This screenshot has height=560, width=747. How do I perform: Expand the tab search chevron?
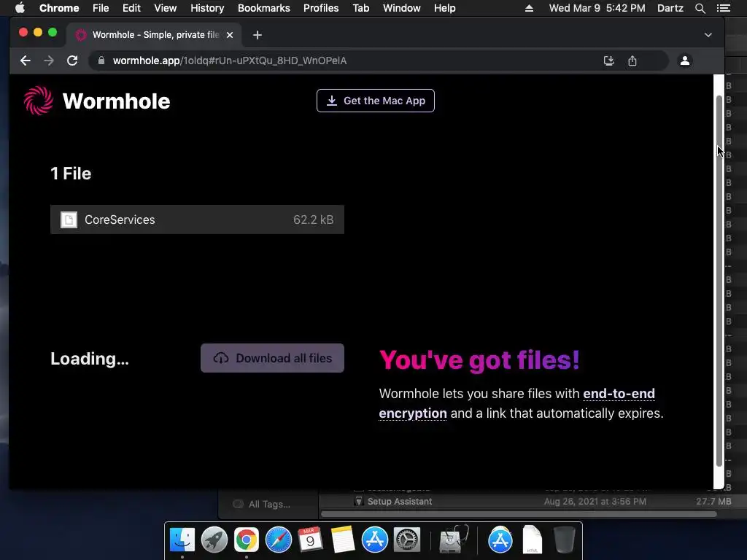click(708, 35)
